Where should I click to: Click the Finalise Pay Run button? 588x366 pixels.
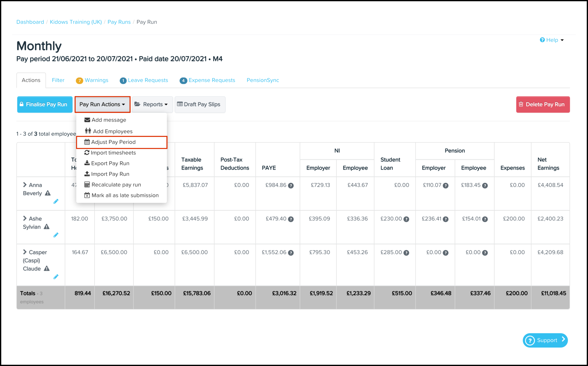pos(45,104)
